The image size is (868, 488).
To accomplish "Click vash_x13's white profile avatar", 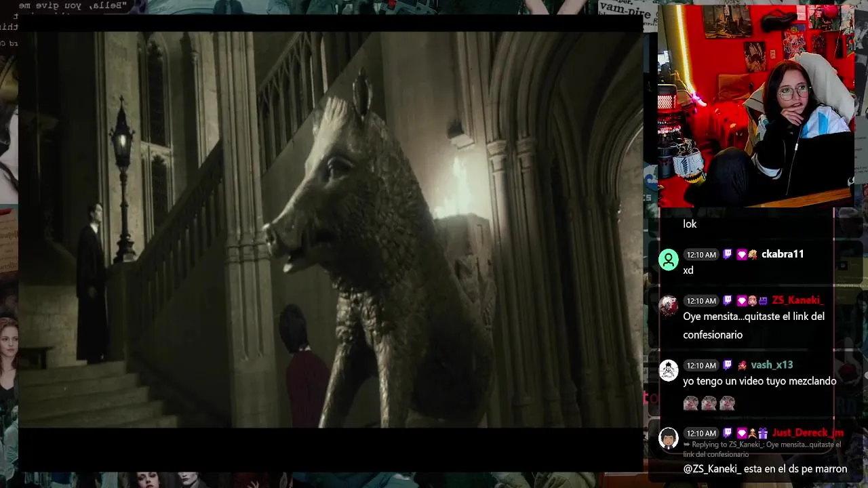I will tap(669, 370).
